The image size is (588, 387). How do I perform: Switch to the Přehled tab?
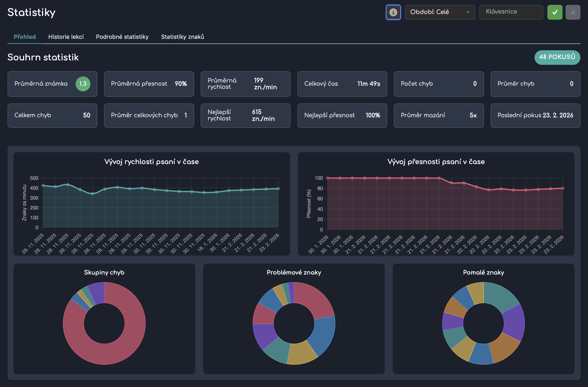pos(25,37)
